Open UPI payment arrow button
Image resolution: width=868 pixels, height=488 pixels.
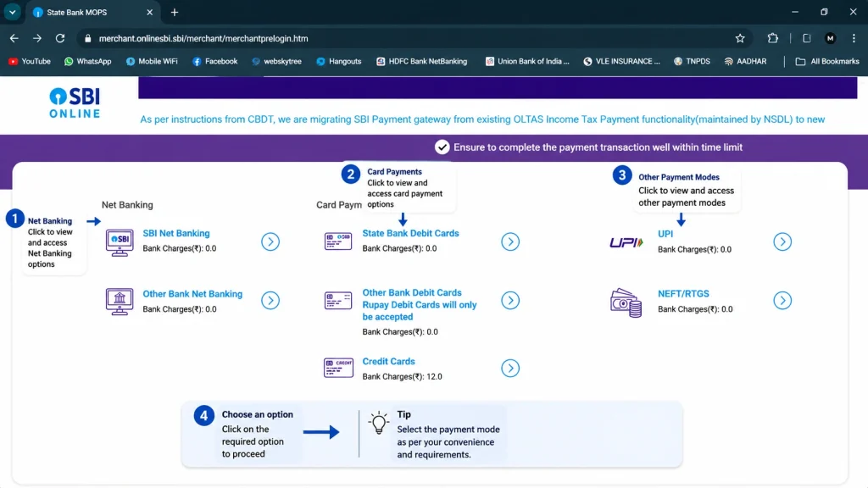pos(782,241)
